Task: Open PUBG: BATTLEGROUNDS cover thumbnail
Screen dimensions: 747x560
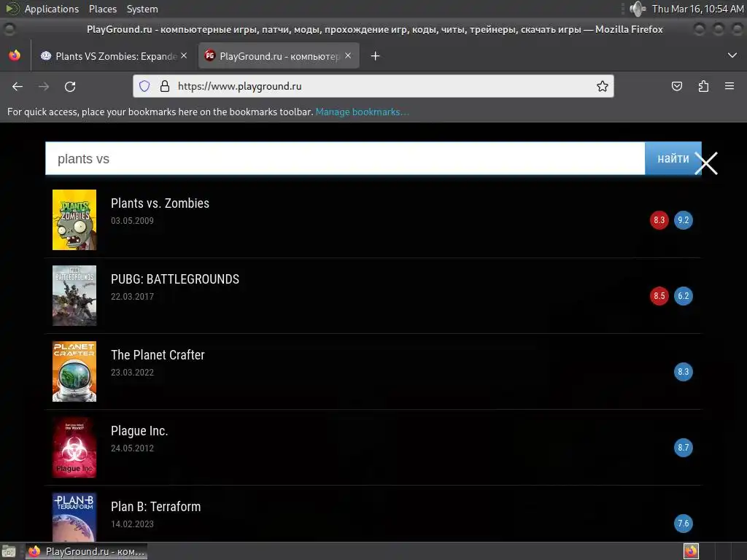Action: point(74,295)
